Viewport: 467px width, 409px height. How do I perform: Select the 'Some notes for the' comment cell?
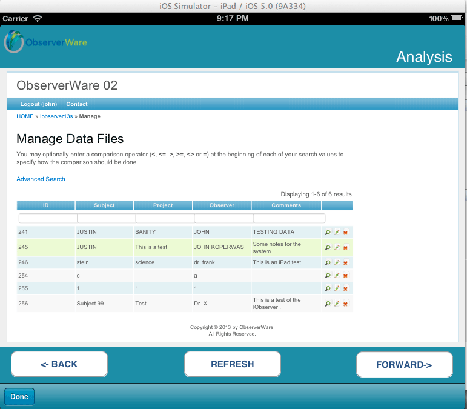(286, 247)
